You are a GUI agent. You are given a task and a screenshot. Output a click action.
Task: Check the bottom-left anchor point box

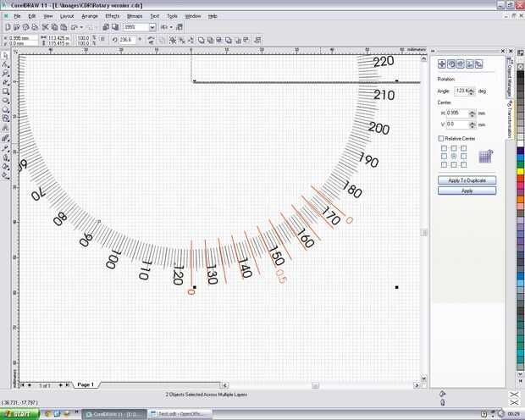(444, 165)
